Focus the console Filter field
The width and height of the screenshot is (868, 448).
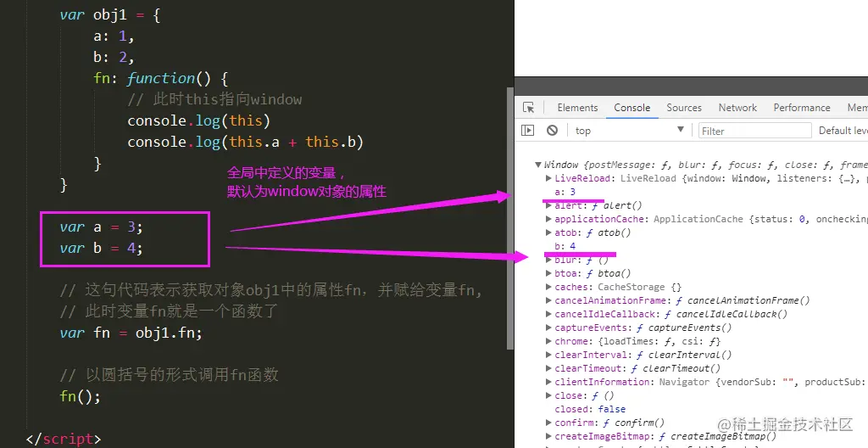tap(754, 131)
